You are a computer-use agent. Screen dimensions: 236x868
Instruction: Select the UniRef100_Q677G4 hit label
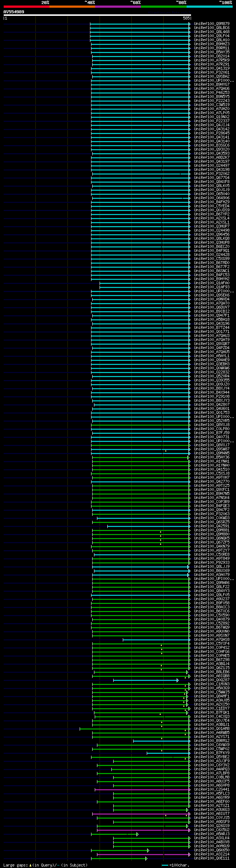pos(212,178)
